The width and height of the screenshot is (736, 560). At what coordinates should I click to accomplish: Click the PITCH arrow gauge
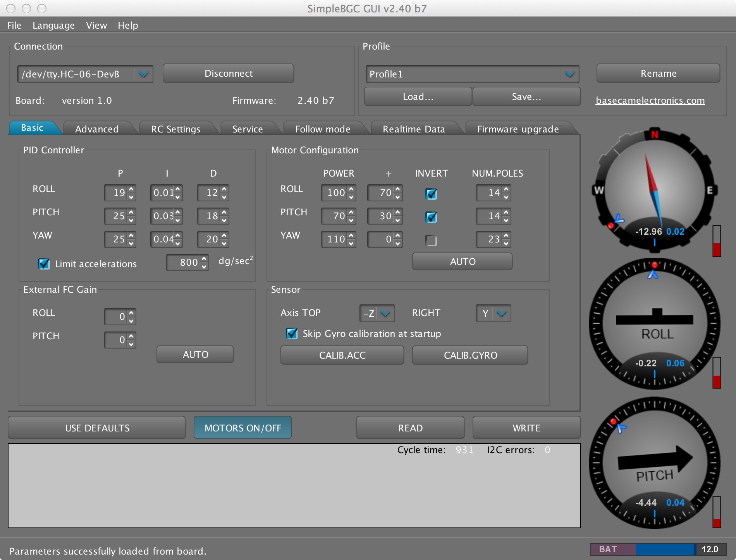coord(654,463)
